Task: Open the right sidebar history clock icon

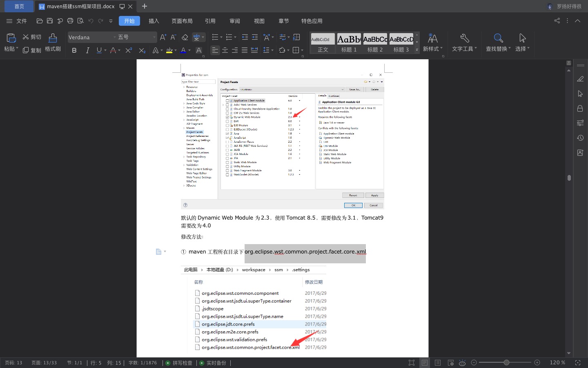Action: click(580, 138)
